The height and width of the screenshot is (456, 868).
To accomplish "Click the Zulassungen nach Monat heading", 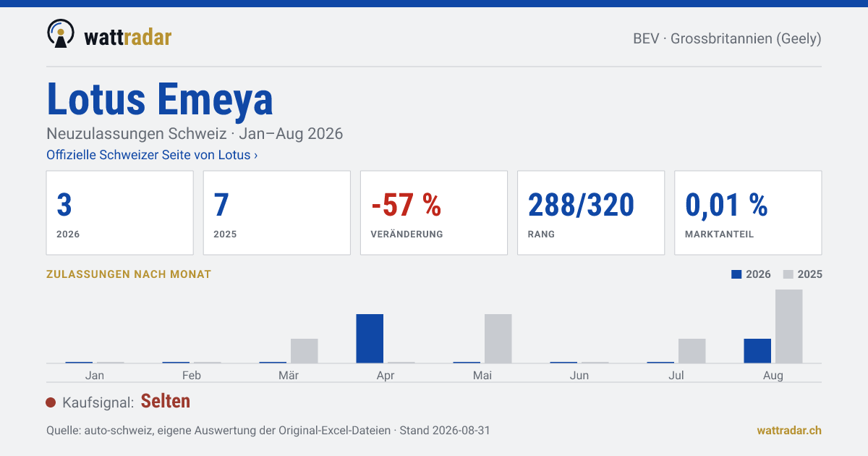I will coord(129,274).
